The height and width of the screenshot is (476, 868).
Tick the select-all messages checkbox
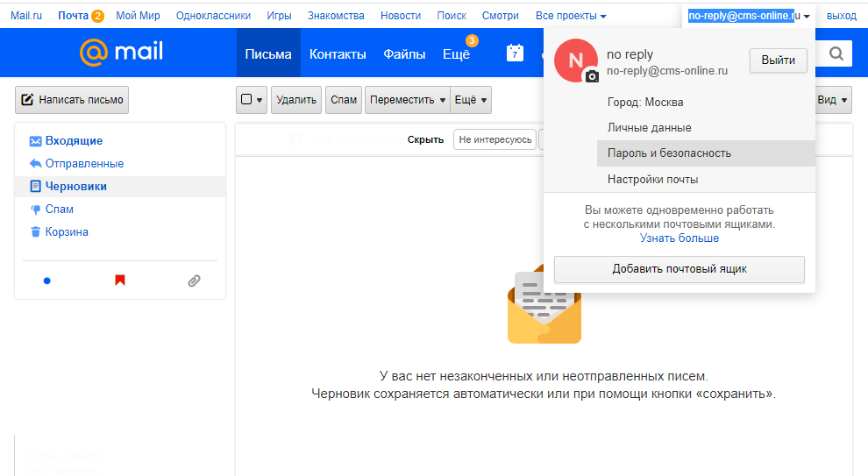[x=246, y=99]
